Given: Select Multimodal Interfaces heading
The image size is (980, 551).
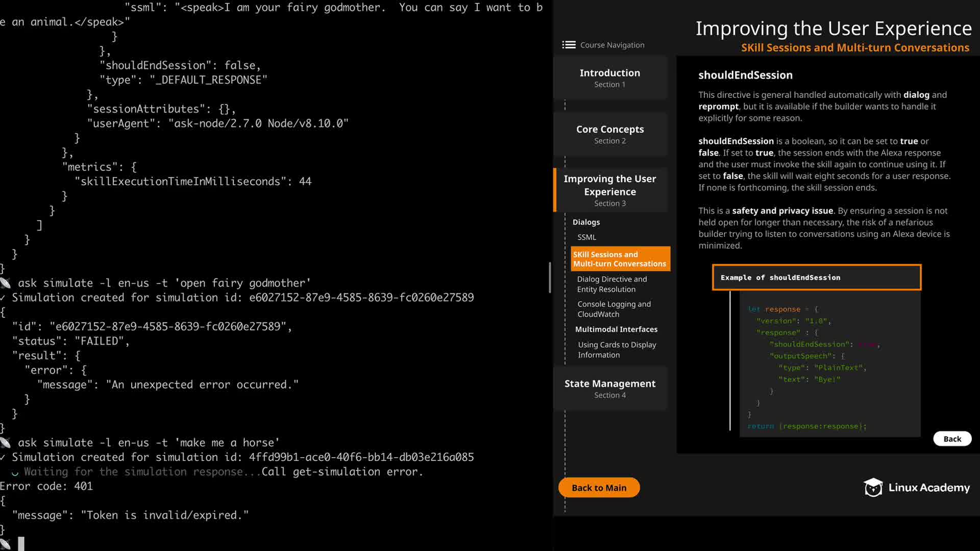Looking at the screenshot, I should (616, 330).
